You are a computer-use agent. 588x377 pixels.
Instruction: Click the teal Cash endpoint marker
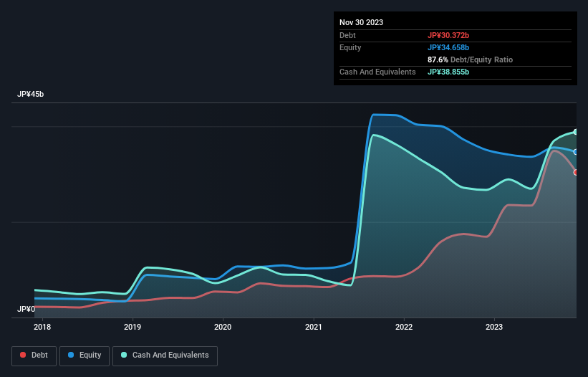(576, 132)
